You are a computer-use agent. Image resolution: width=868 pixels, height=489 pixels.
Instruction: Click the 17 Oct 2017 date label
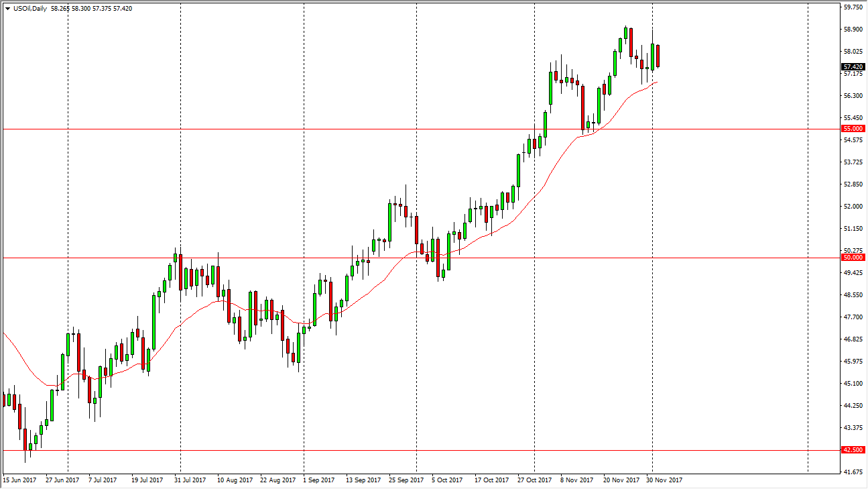click(491, 480)
